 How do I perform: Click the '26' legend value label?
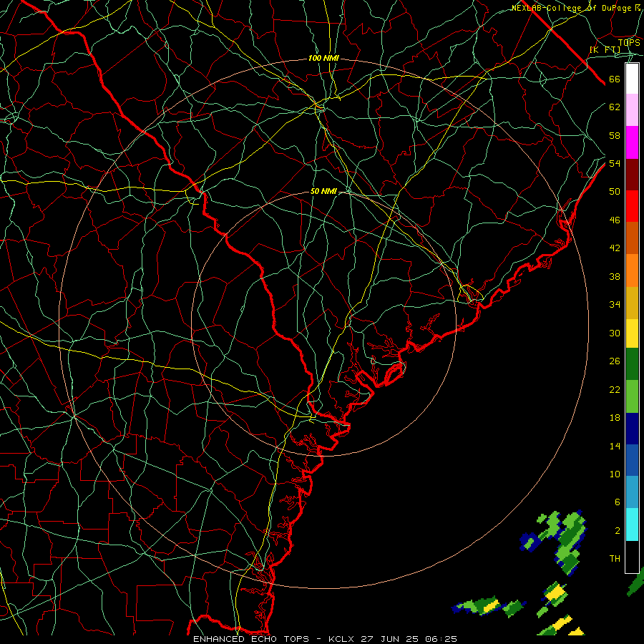pyautogui.click(x=615, y=361)
